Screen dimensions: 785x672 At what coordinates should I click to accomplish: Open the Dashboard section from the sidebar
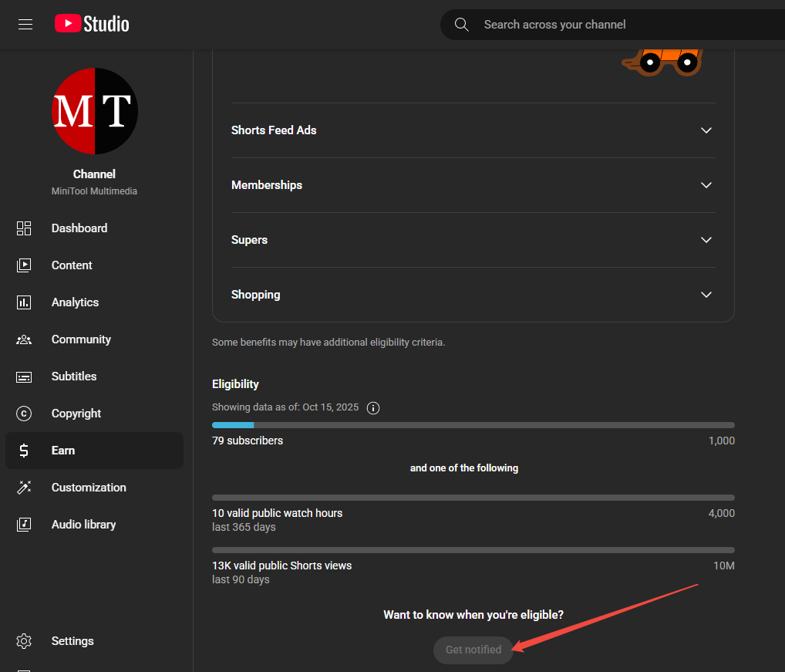[24, 228]
